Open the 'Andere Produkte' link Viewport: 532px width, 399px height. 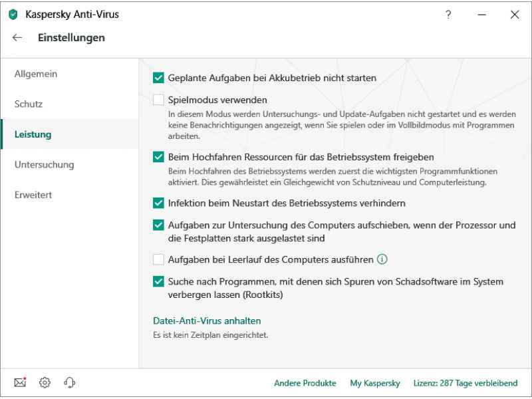[305, 383]
